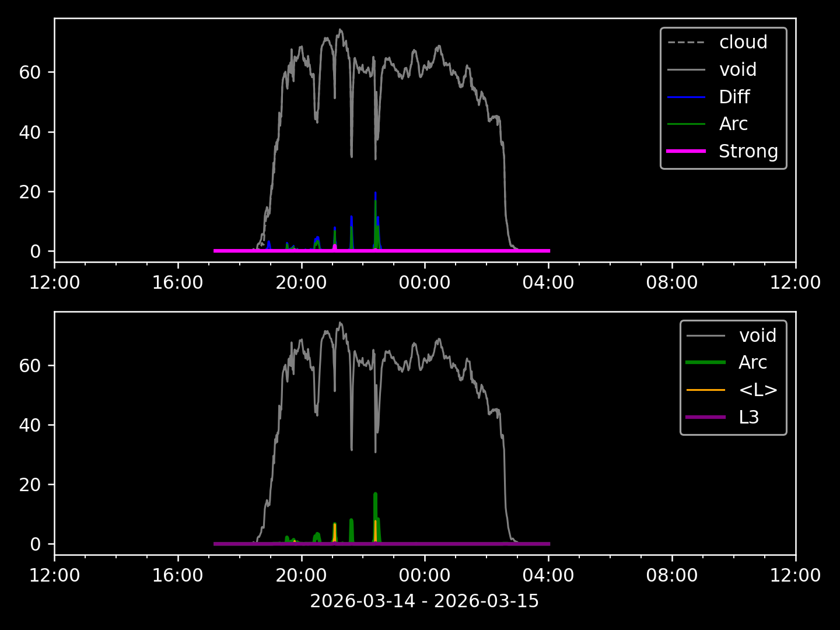Click the 20:00 tick label on bottom chart

click(301, 576)
